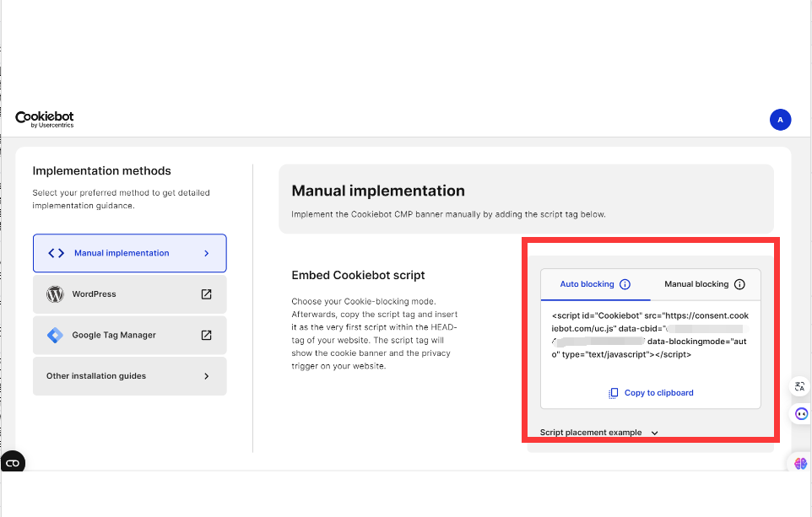Switch to the Manual blocking tab
Screen dimensions: 812x517
point(704,284)
